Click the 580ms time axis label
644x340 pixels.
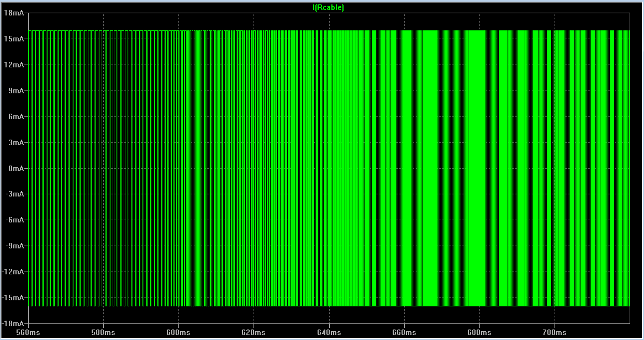pyautogui.click(x=103, y=332)
